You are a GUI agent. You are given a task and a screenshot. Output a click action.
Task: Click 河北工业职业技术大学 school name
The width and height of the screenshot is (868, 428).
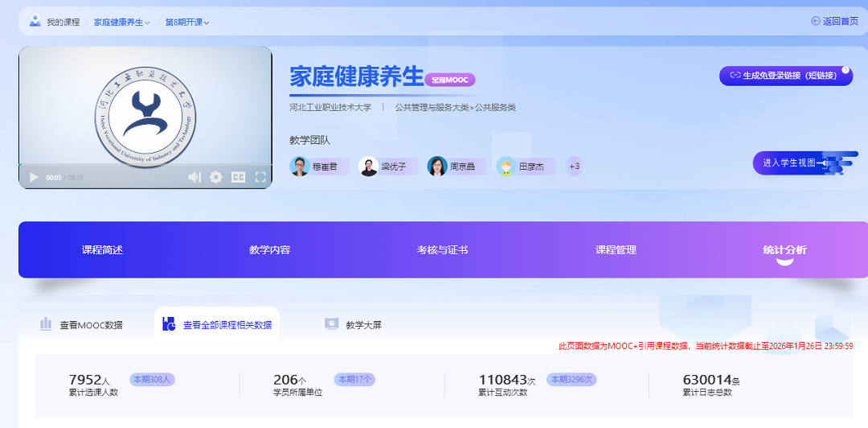point(330,108)
